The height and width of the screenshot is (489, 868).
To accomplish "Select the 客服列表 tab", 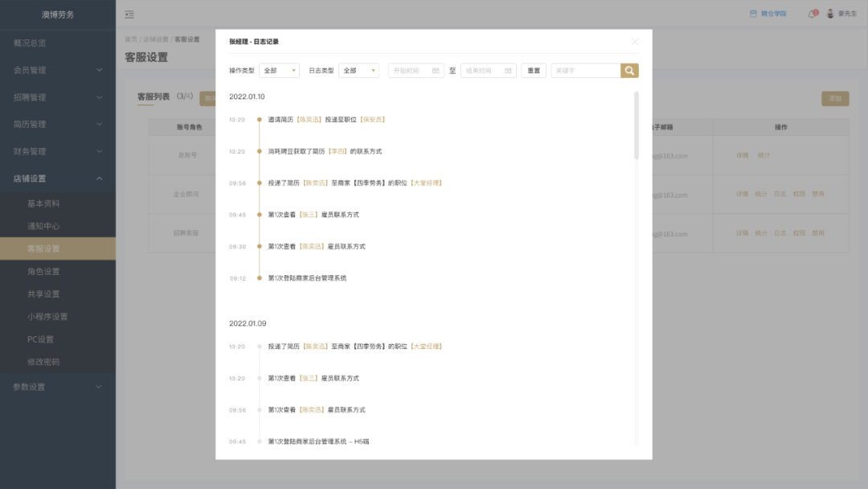I will click(x=154, y=97).
